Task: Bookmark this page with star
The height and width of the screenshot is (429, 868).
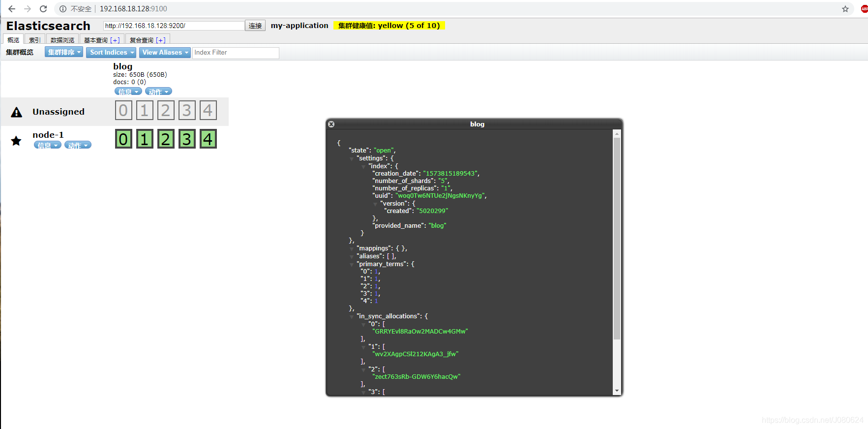Action: (x=845, y=9)
